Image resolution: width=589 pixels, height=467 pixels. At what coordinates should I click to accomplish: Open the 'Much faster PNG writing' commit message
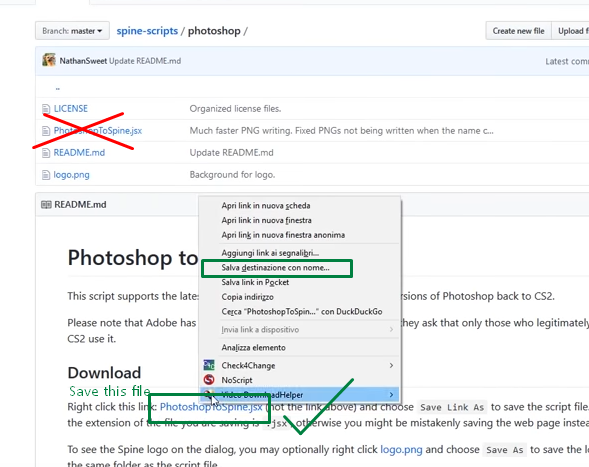pos(341,130)
